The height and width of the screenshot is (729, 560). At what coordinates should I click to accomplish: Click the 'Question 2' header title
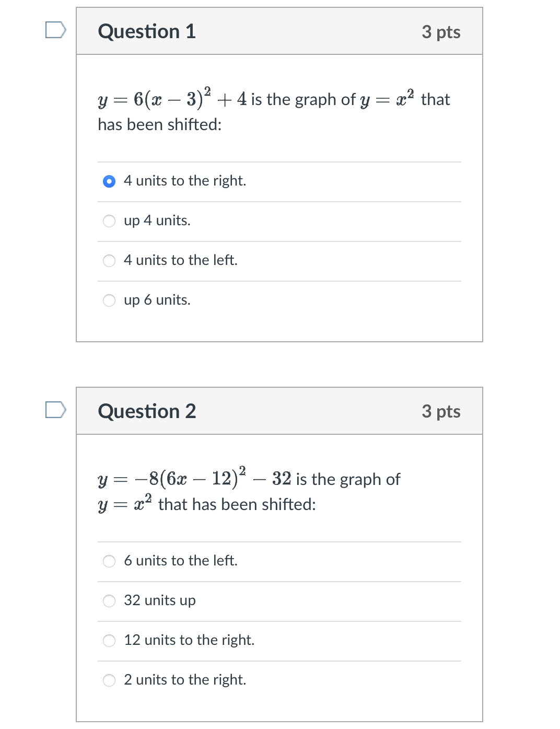point(147,411)
